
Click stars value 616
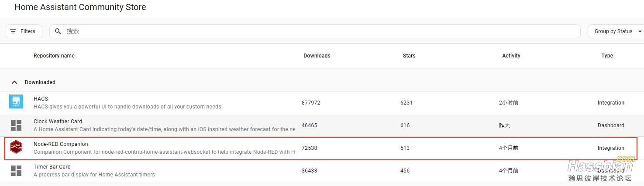click(405, 125)
